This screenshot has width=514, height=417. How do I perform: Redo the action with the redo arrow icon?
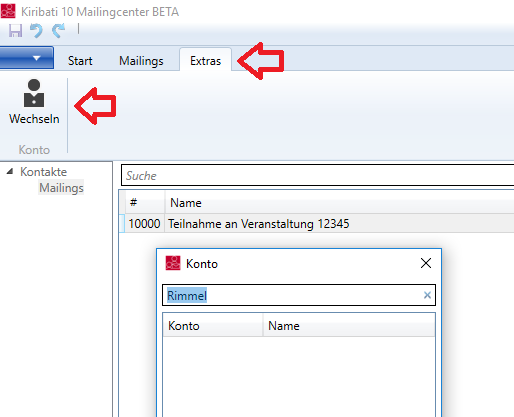coord(59,30)
